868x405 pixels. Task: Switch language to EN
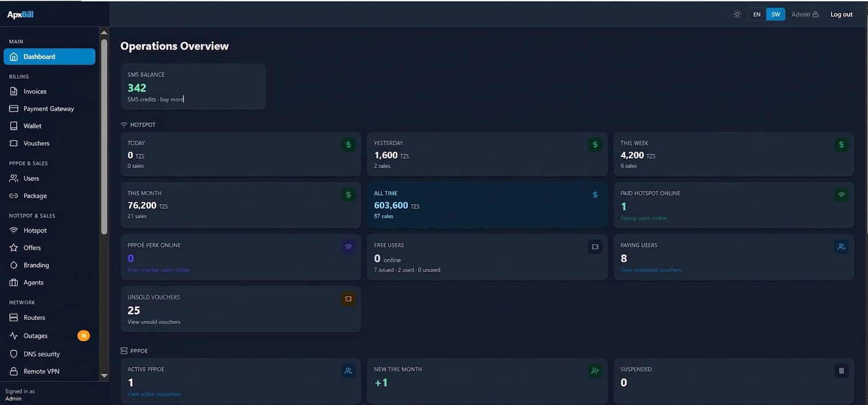[757, 14]
